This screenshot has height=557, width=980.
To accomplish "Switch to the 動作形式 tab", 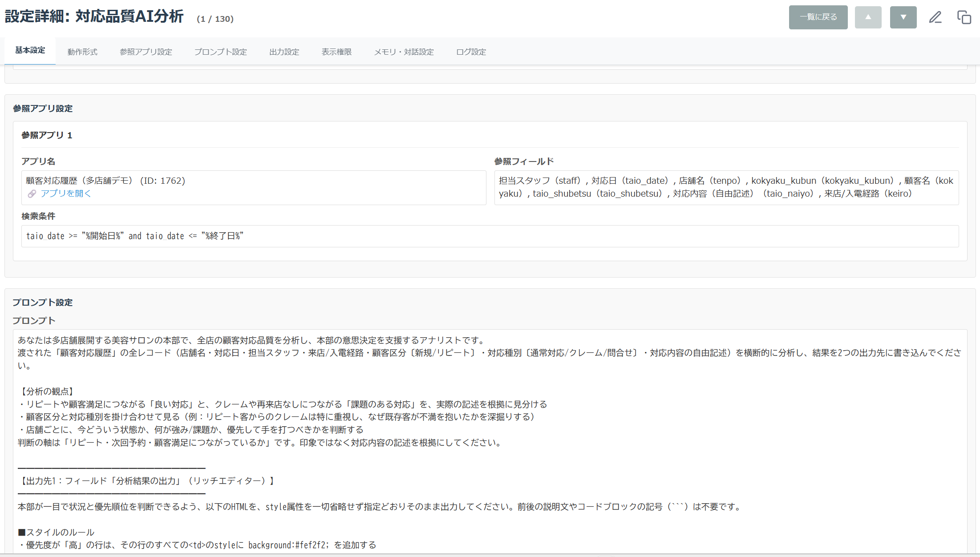I will pos(82,52).
